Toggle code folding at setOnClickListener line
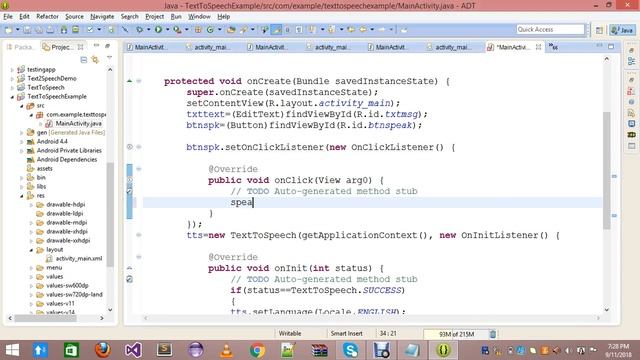This screenshot has width=640, height=360. click(139, 147)
